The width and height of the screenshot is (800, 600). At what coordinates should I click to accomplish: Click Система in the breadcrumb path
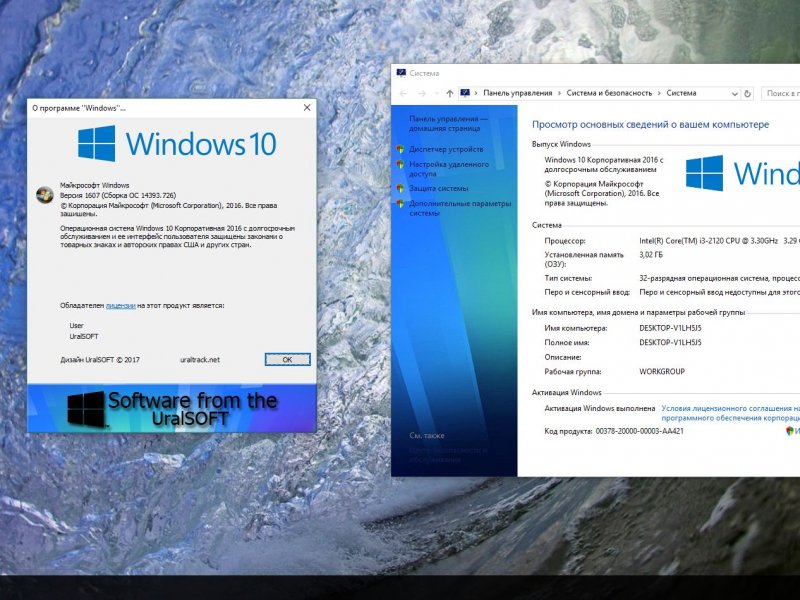click(x=681, y=93)
